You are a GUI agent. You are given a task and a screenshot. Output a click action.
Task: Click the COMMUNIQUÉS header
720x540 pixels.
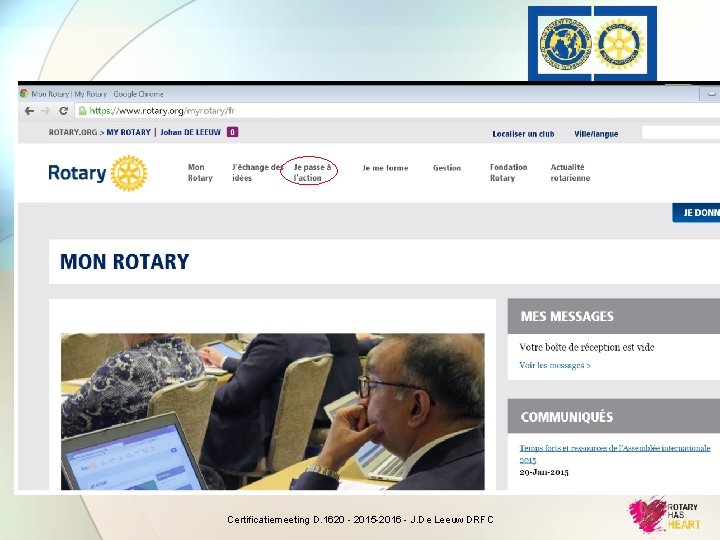click(x=613, y=416)
